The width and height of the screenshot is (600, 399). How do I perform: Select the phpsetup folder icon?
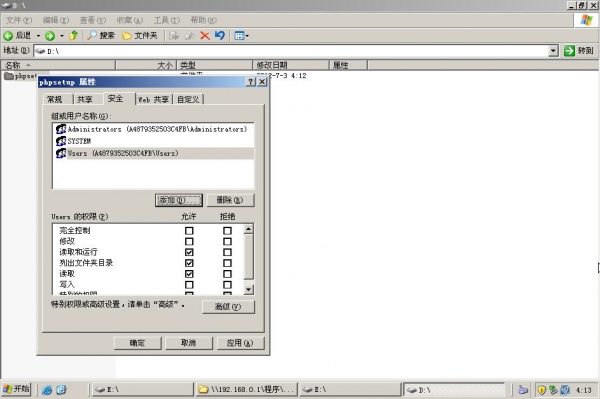coord(9,76)
